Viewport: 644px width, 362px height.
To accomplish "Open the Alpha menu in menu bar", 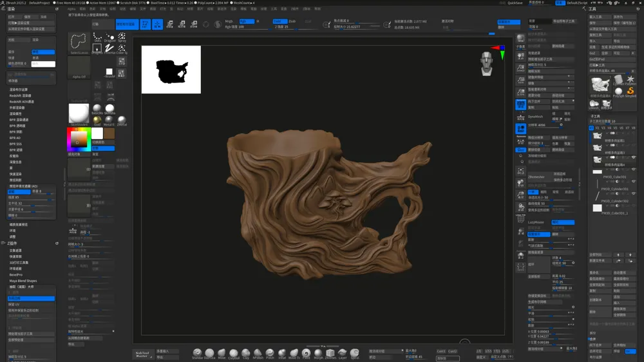I will [71, 8].
